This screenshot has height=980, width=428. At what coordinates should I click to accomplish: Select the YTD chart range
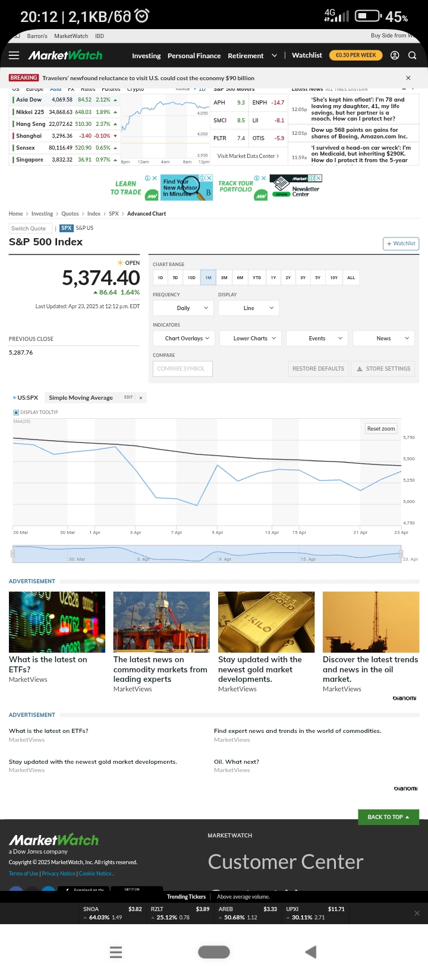point(257,277)
